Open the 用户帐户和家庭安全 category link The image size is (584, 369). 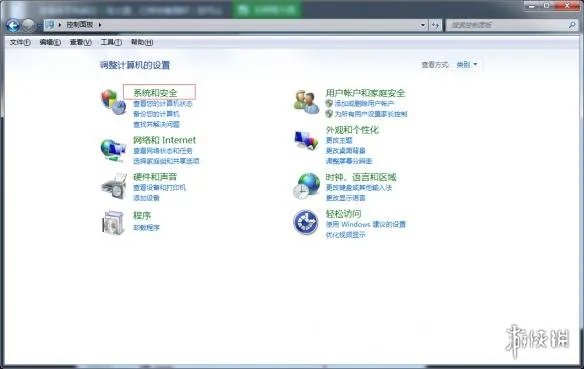point(365,93)
